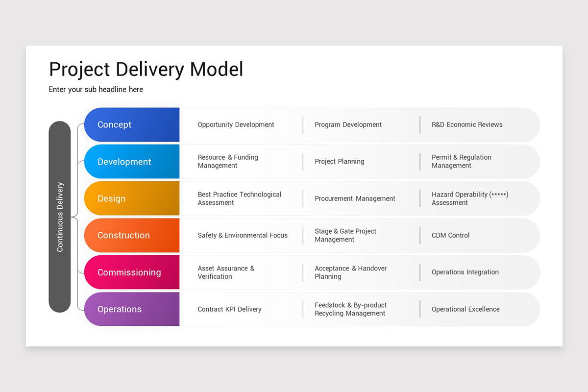
Task: Click the divider before Permit & Regulation Management
Action: (x=419, y=161)
